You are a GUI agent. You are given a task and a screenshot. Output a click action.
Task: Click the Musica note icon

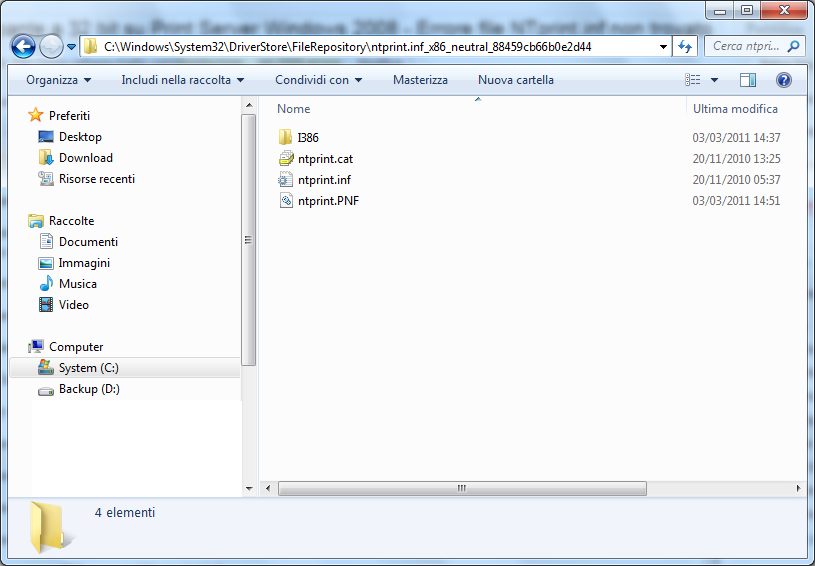point(46,284)
